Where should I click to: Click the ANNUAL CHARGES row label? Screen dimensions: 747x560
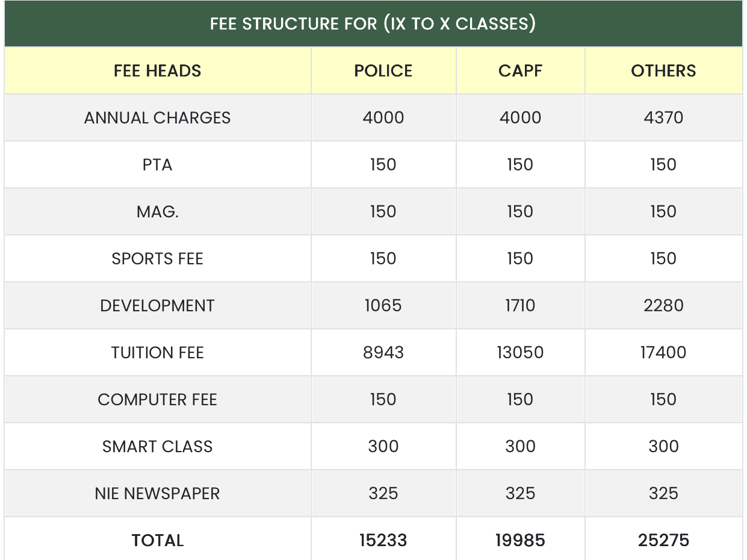pos(158,117)
